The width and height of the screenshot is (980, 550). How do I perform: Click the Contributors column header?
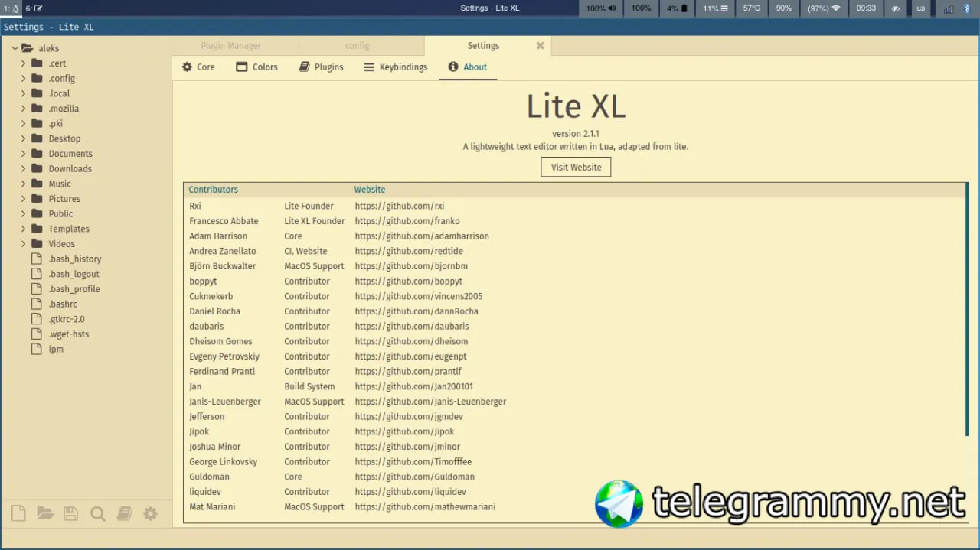[x=213, y=190]
